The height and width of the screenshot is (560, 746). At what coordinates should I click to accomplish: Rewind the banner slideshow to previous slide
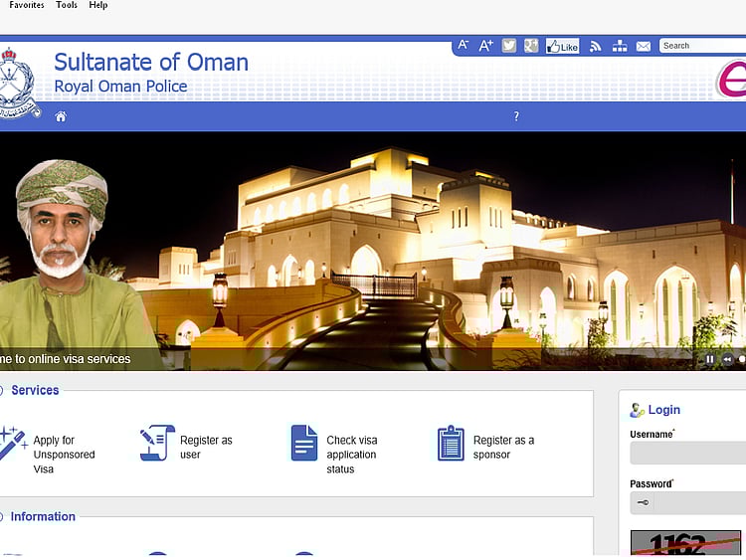[x=727, y=359]
